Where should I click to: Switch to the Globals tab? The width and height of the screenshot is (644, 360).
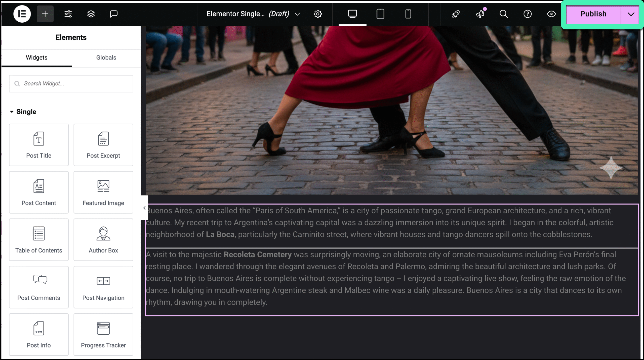point(106,58)
